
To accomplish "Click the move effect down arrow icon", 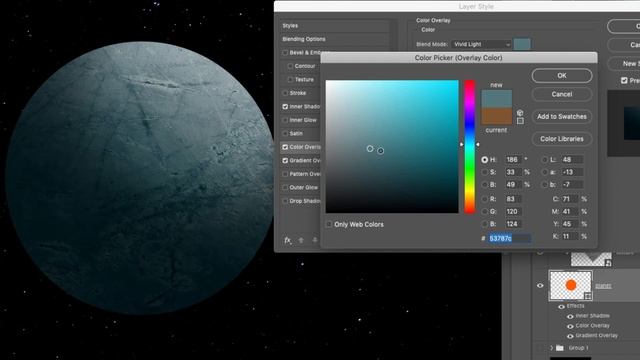I will (x=314, y=240).
